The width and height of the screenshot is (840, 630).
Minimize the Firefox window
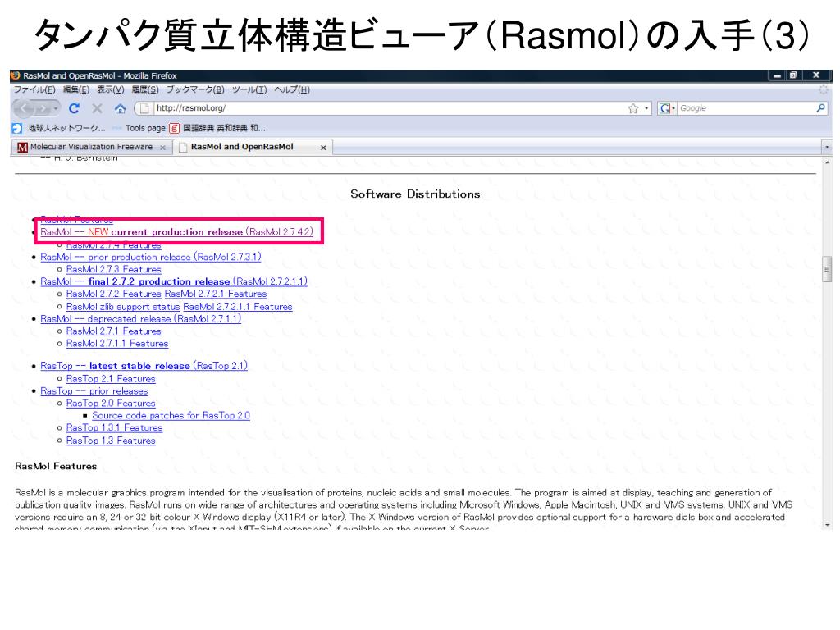[777, 75]
